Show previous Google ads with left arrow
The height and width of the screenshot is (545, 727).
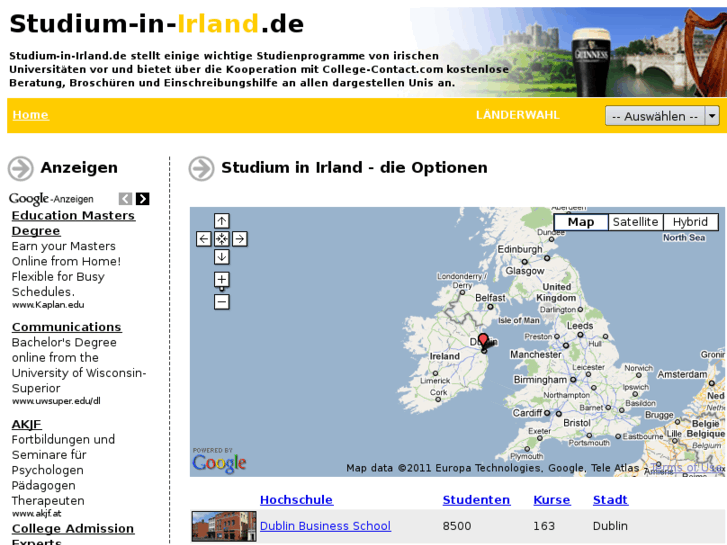click(125, 199)
